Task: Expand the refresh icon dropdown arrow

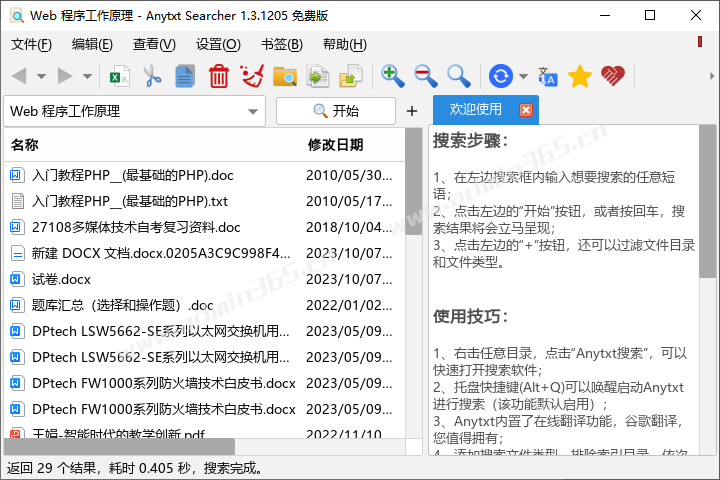Action: coord(523,76)
